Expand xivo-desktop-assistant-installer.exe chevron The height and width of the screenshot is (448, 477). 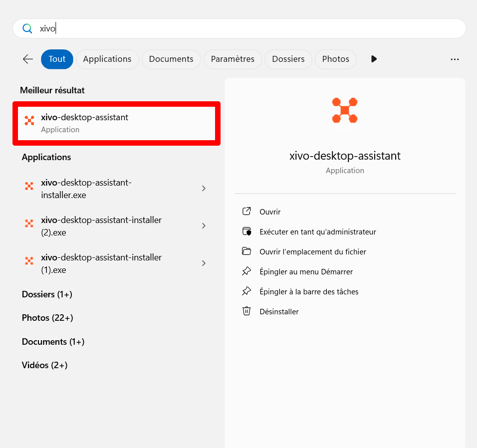point(204,189)
